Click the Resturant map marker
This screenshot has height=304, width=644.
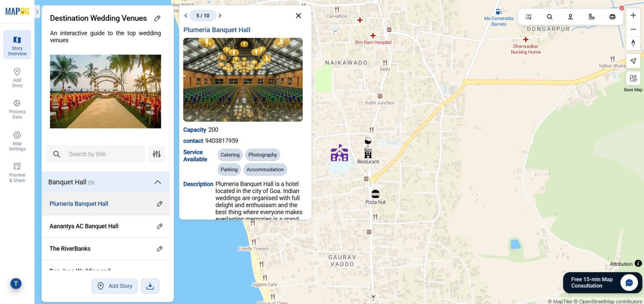coord(368,154)
